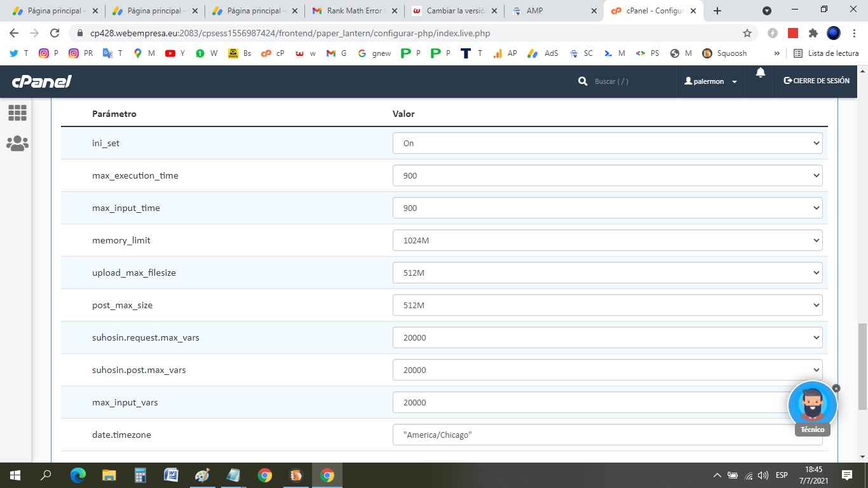
Task: Open the Instagram bookmark labeled PR
Action: (x=81, y=53)
